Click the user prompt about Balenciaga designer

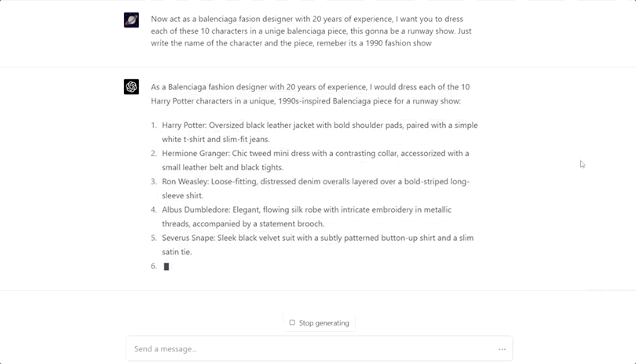coord(311,31)
